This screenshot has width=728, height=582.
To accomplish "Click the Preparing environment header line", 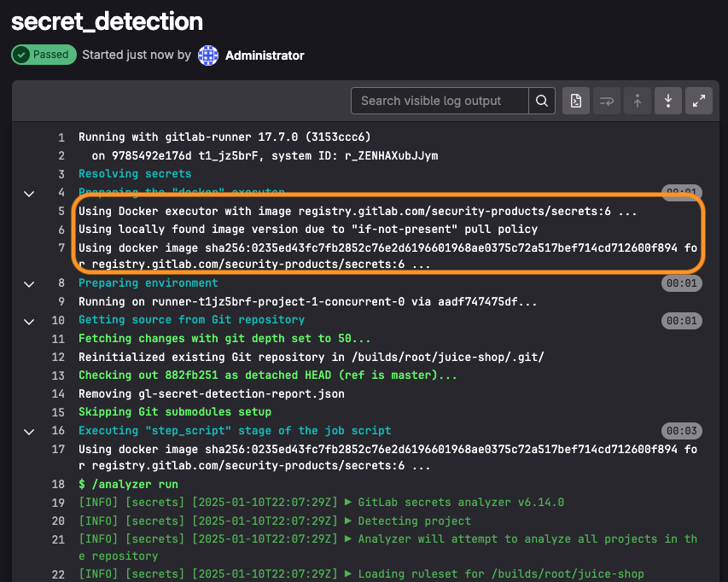I will (149, 283).
